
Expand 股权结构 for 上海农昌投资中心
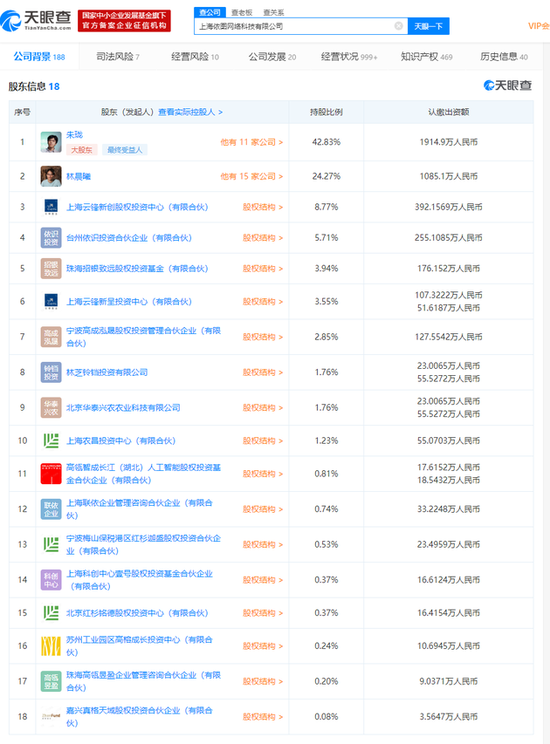coord(263,441)
